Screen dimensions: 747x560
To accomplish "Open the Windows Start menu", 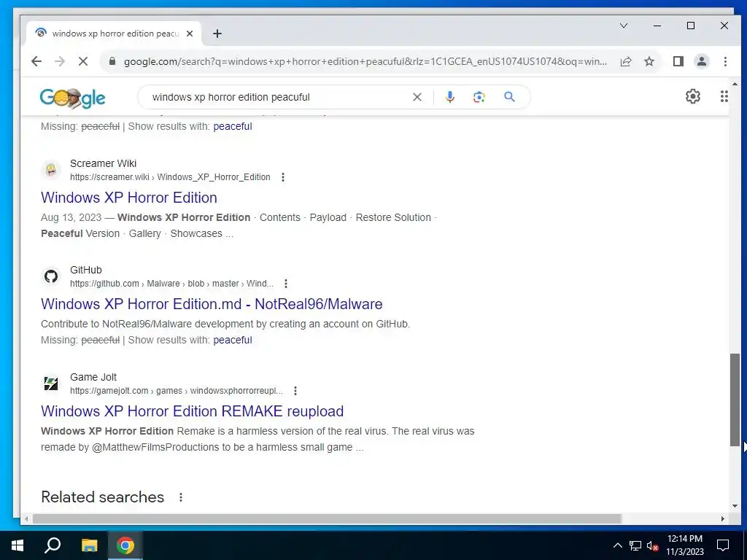I will 18,545.
